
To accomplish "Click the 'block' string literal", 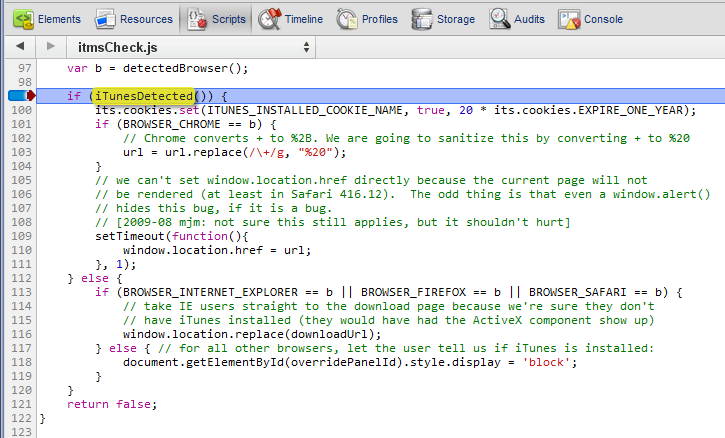I will pos(546,362).
